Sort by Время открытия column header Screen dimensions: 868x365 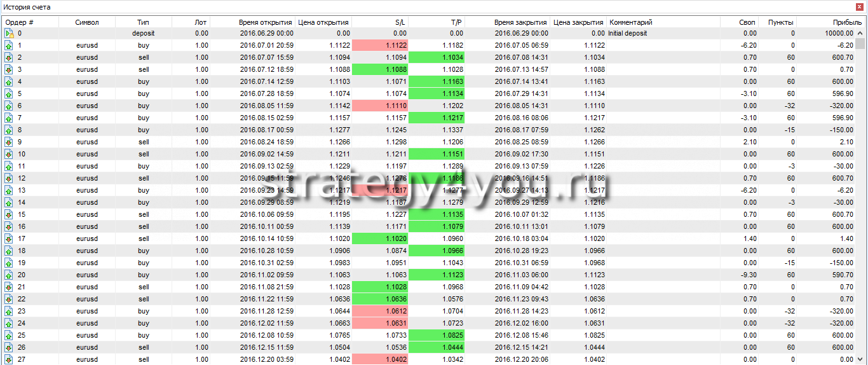click(x=266, y=22)
